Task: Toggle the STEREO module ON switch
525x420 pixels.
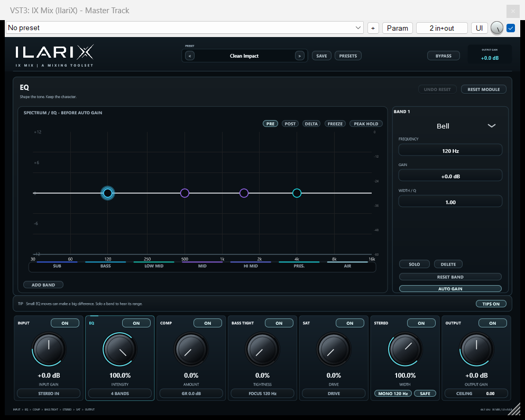Action: (x=421, y=323)
